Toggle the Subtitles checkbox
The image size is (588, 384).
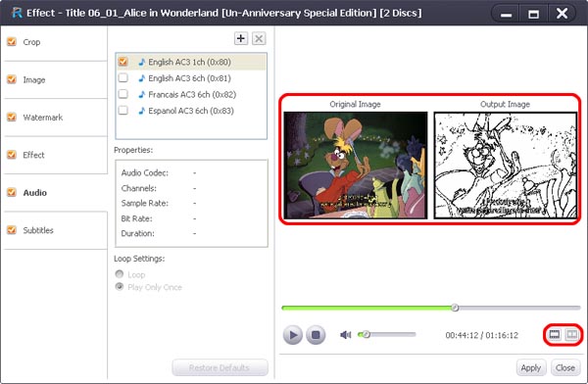(12, 230)
